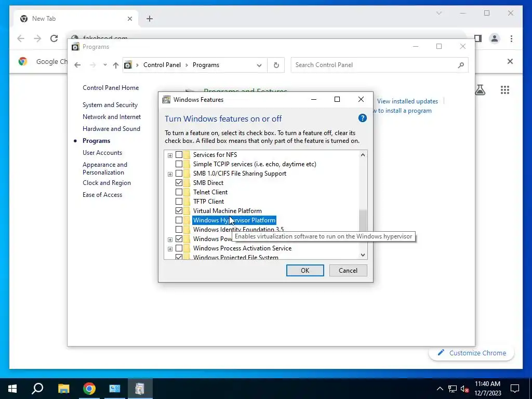Expand the Windows PowerShell node

point(170,240)
